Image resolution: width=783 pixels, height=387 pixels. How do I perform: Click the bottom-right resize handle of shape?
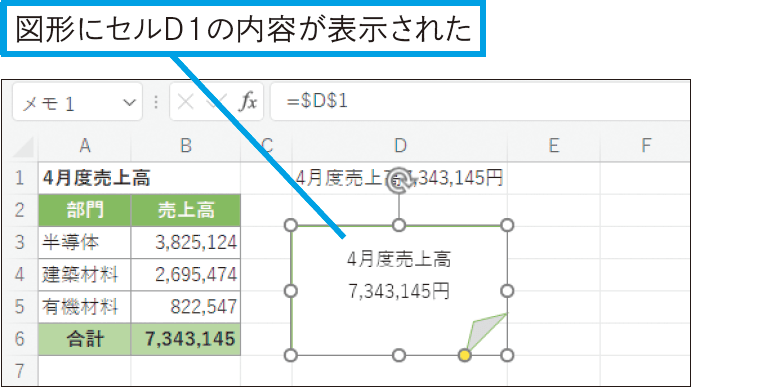507,355
